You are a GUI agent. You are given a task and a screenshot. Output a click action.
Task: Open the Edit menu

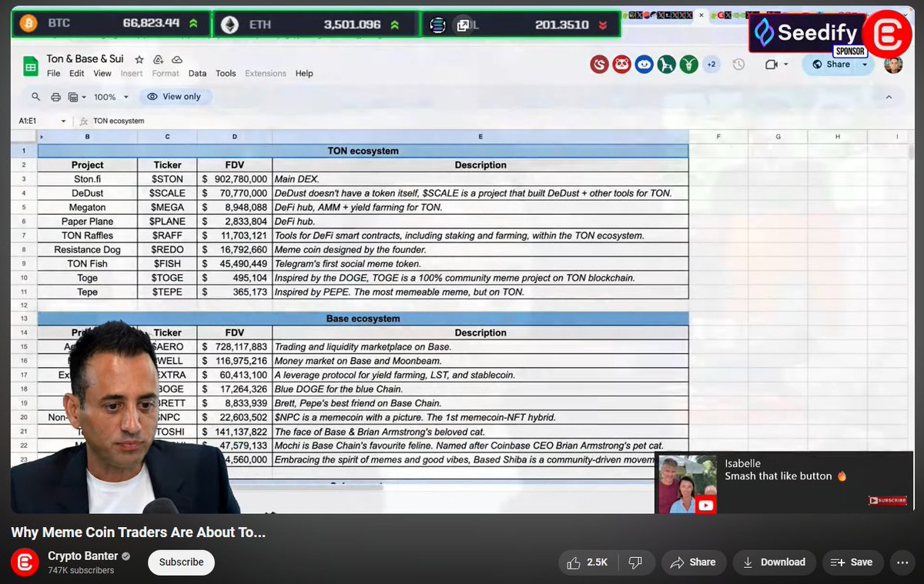pyautogui.click(x=77, y=74)
